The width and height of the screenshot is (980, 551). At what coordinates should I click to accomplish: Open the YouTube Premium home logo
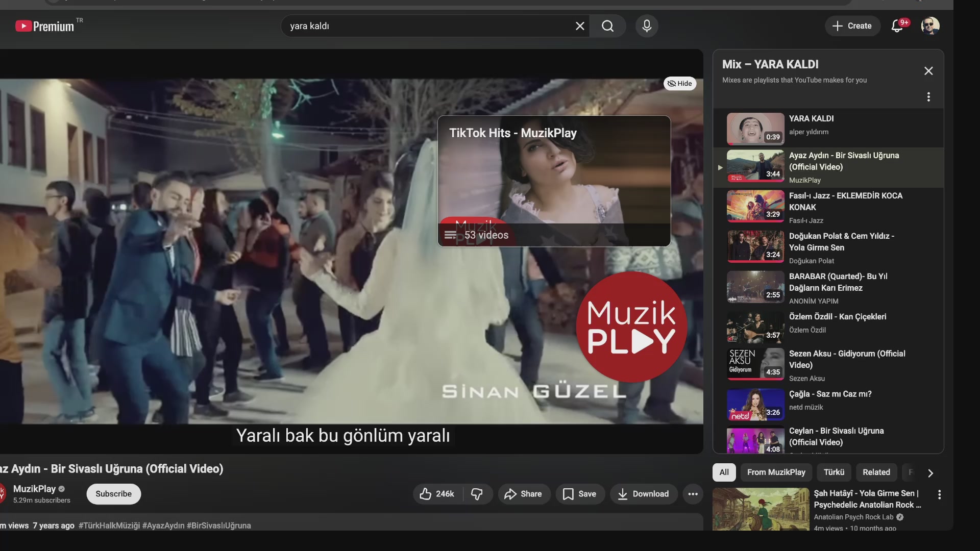(45, 26)
